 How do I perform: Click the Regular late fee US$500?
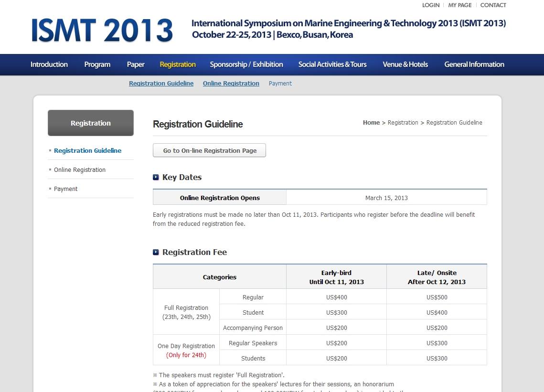click(x=437, y=297)
